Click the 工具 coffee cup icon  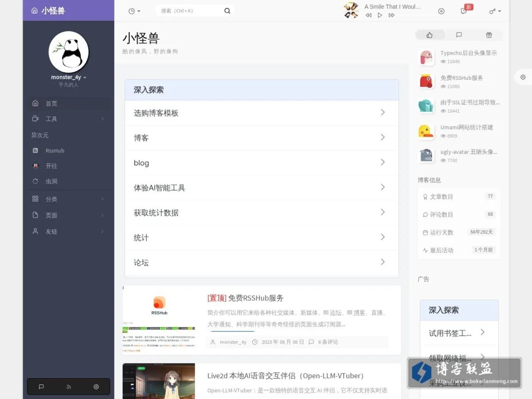[x=35, y=118]
